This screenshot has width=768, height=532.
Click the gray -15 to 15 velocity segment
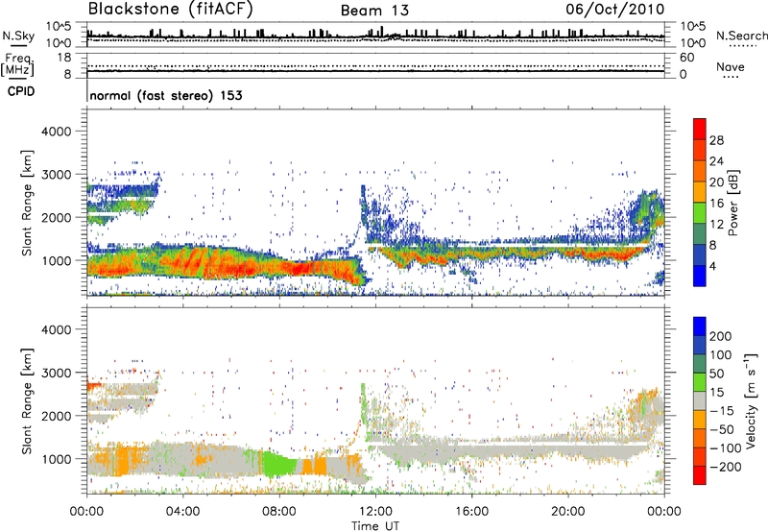click(x=700, y=400)
